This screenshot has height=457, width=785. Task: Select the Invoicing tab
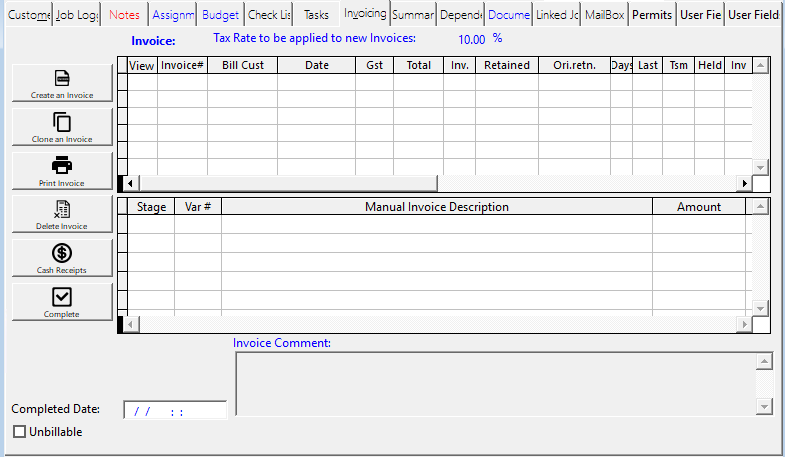pos(365,14)
